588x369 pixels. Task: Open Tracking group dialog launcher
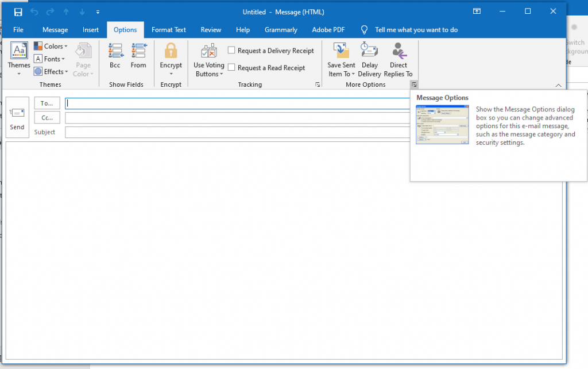click(x=318, y=85)
